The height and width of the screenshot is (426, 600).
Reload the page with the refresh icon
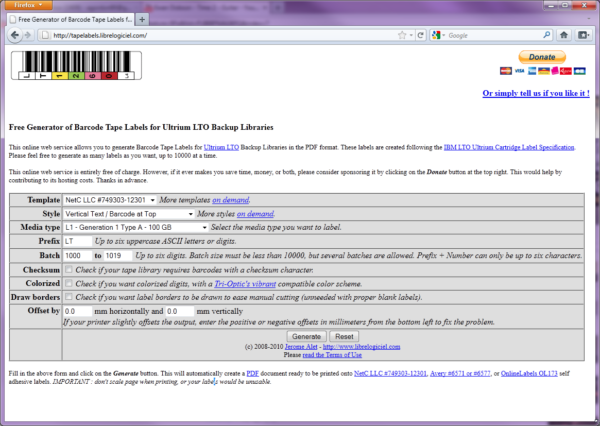coord(421,35)
